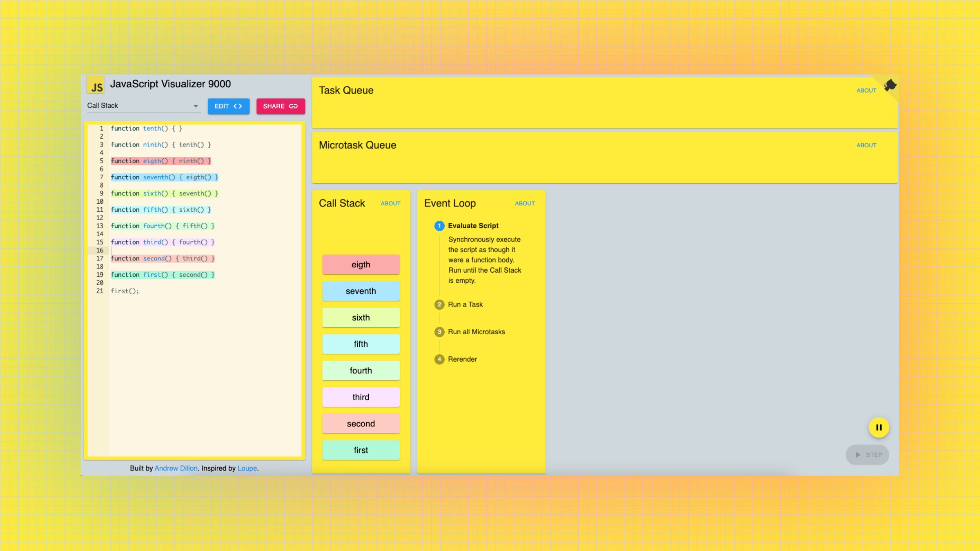980x551 pixels.
Task: Select Rerender step 4 circle
Action: click(439, 359)
